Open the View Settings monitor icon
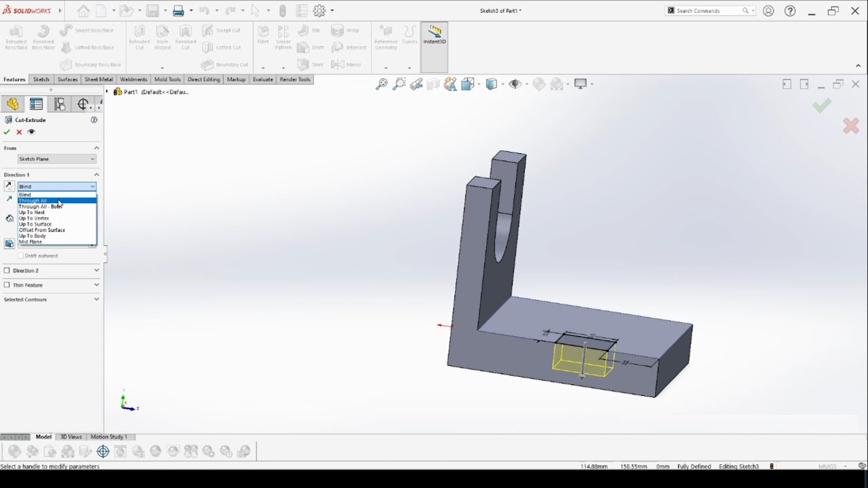The image size is (868, 488). pos(580,84)
